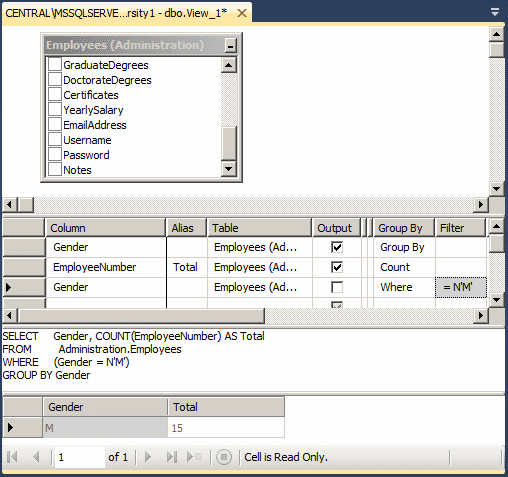Open the Where cell dropdown

click(x=404, y=287)
